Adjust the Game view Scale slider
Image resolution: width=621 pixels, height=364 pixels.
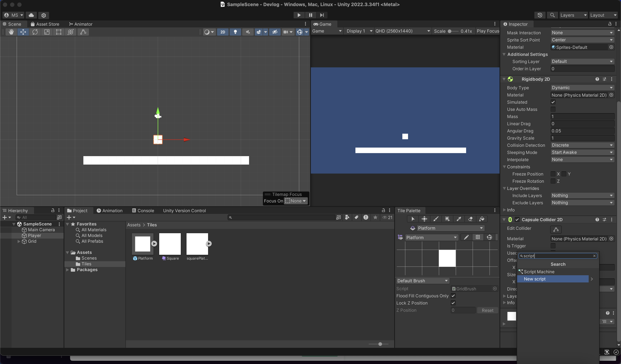450,31
